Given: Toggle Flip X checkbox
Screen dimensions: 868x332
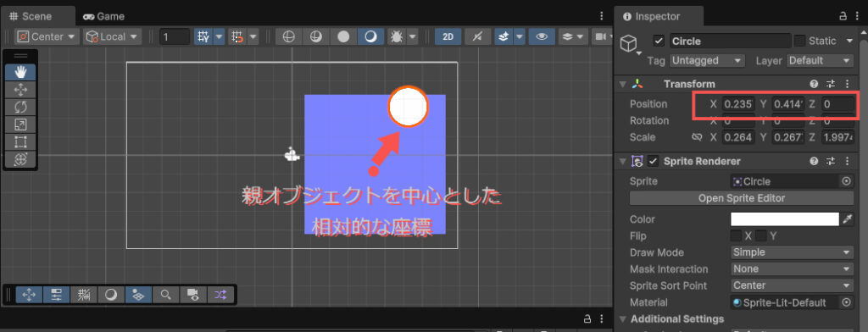Looking at the screenshot, I should tap(737, 235).
